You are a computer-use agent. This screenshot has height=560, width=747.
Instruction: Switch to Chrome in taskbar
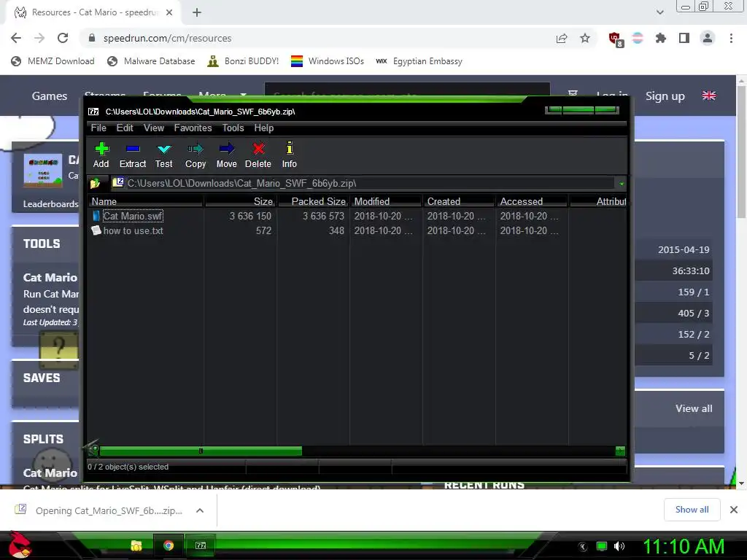point(169,545)
